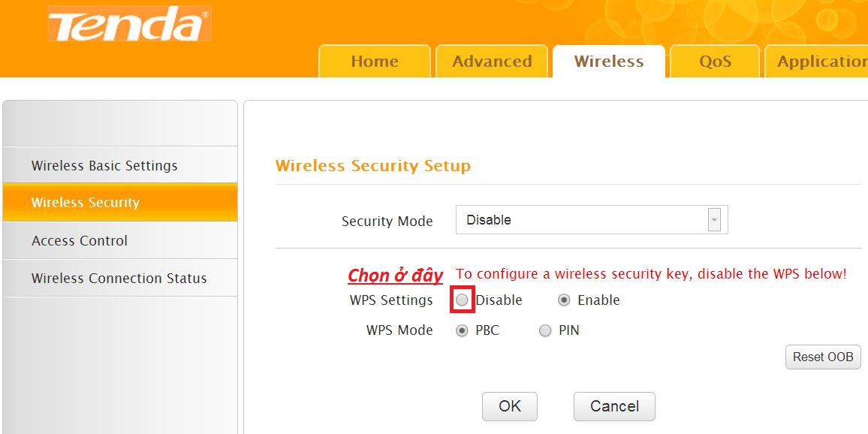Click the Tenda logo

[x=130, y=23]
